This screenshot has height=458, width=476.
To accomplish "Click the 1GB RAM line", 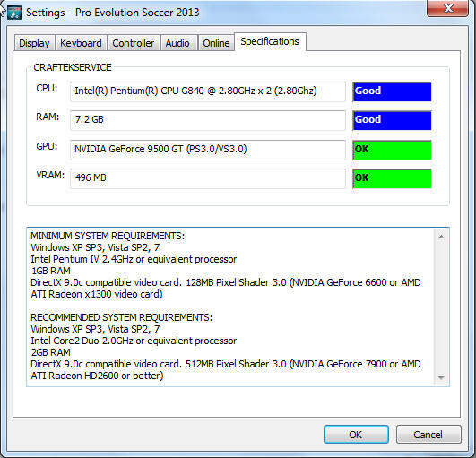I will [x=51, y=271].
